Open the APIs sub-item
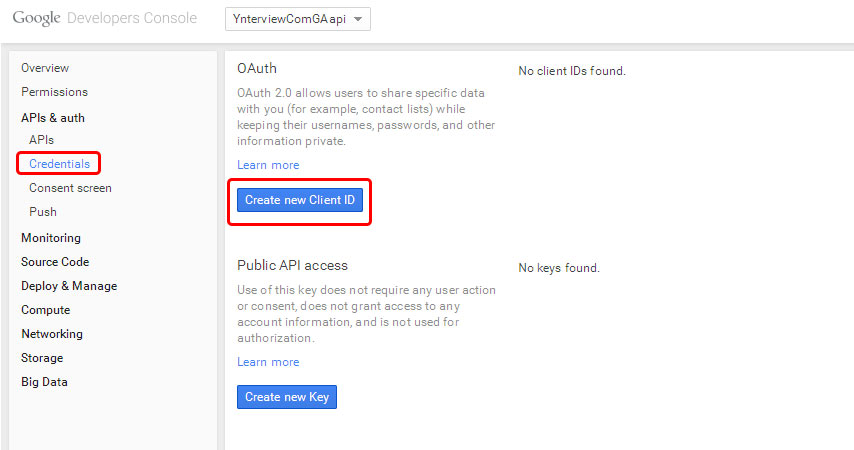 pos(41,140)
